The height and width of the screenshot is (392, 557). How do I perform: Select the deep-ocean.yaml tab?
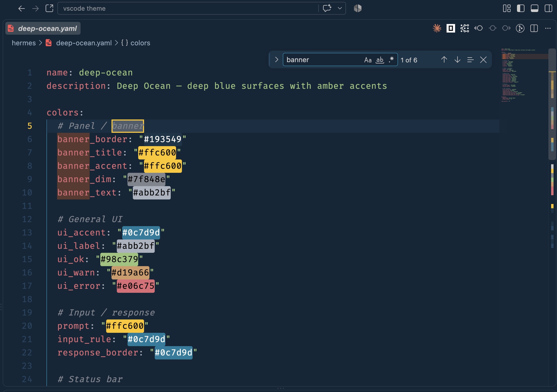click(x=43, y=28)
